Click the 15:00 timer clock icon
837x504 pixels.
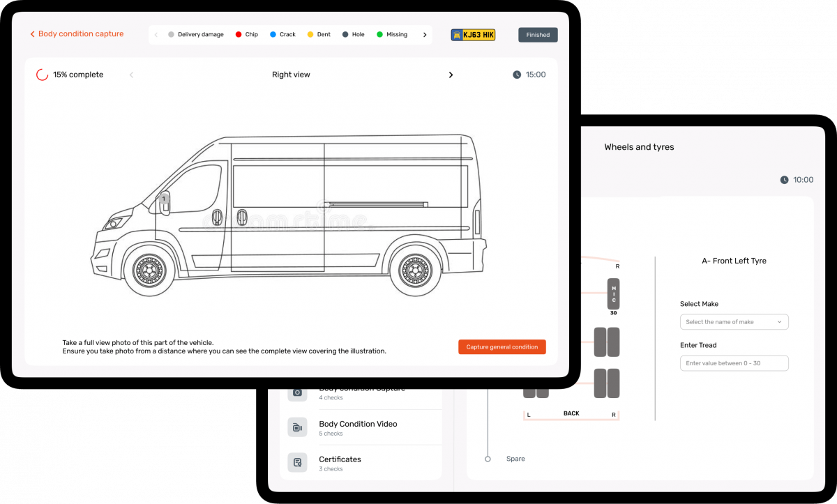pyautogui.click(x=517, y=75)
